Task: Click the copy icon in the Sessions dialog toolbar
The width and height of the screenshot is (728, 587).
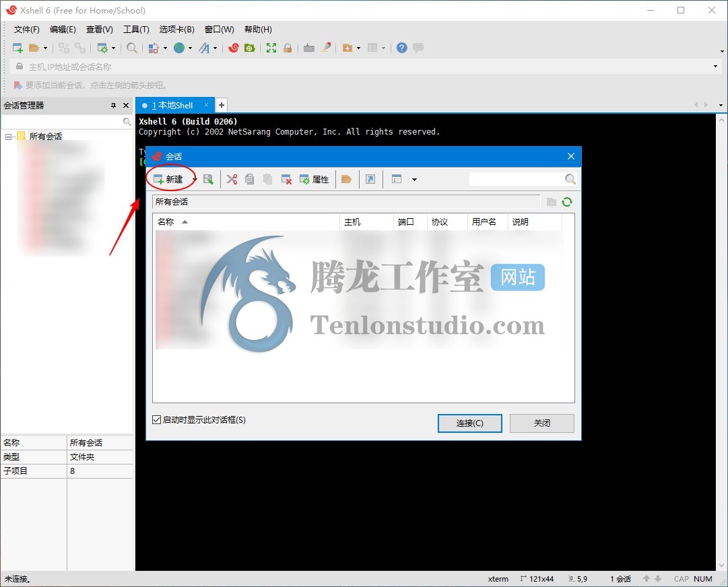Action: 250,179
